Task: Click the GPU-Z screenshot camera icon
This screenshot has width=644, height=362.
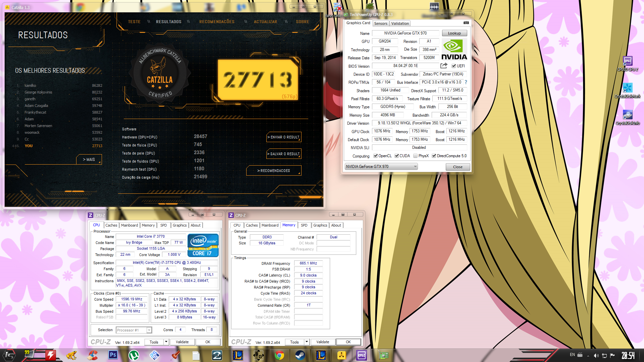Action: click(x=466, y=23)
